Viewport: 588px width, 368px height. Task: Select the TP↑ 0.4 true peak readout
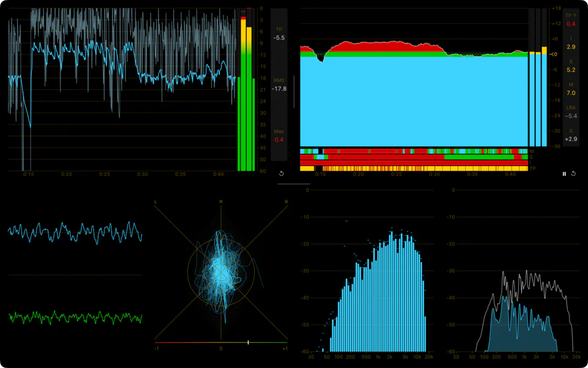[571, 20]
